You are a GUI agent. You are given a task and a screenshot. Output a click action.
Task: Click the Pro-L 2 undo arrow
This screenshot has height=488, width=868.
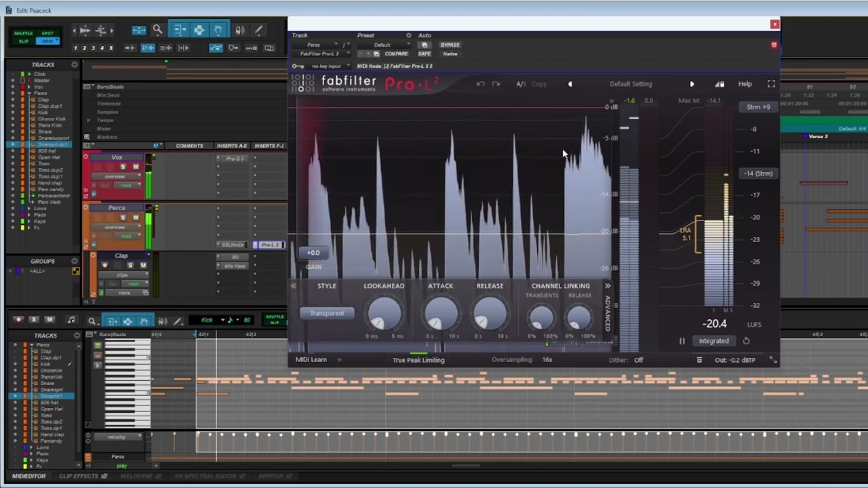point(480,84)
